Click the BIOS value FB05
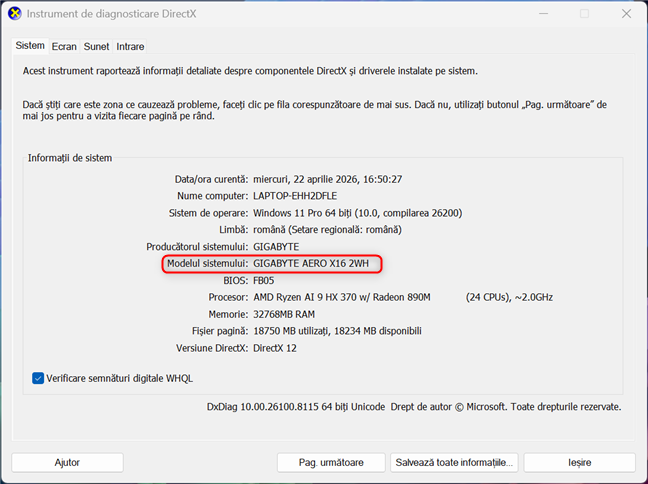Viewport: 648px width, 484px height. pyautogui.click(x=264, y=280)
